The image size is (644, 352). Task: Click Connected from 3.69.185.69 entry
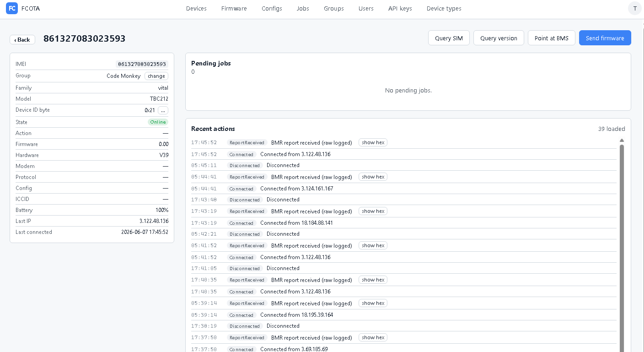coord(294,349)
